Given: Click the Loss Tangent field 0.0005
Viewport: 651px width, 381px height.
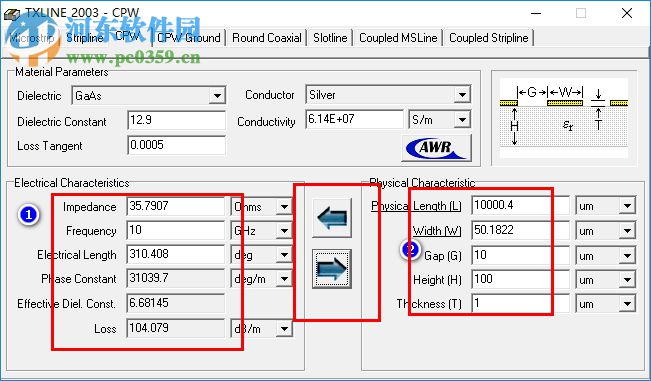Looking at the screenshot, I should (176, 145).
